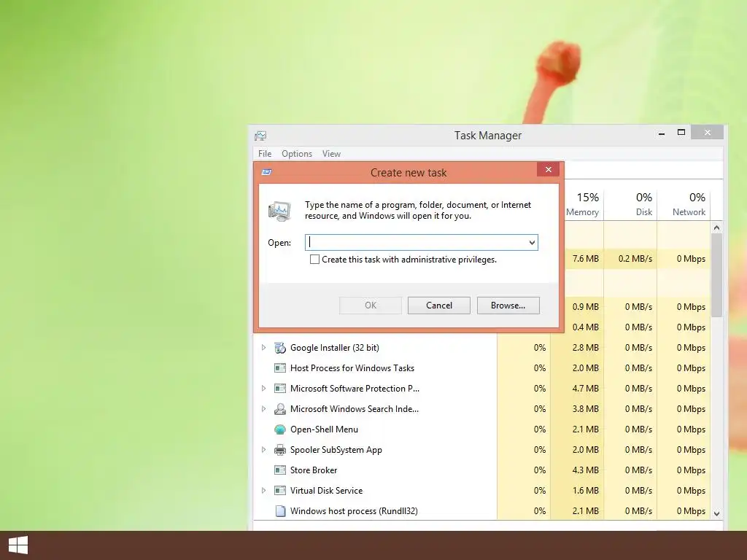Click the scroll down arrow
Screen dimensions: 747x560
[x=716, y=513]
